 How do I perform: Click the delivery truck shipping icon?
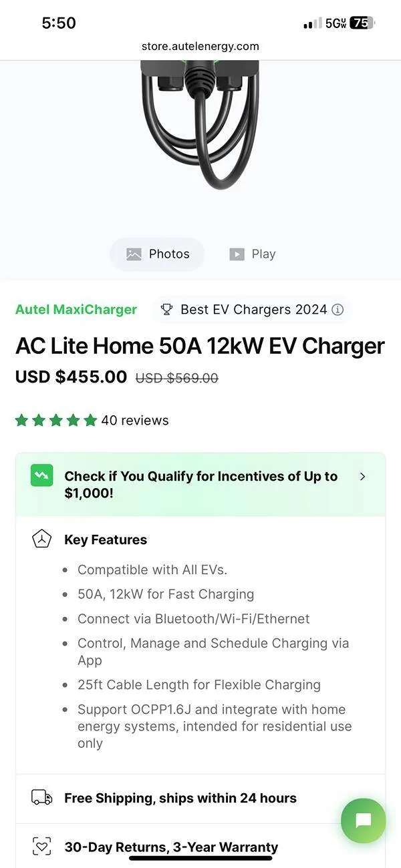(x=42, y=798)
